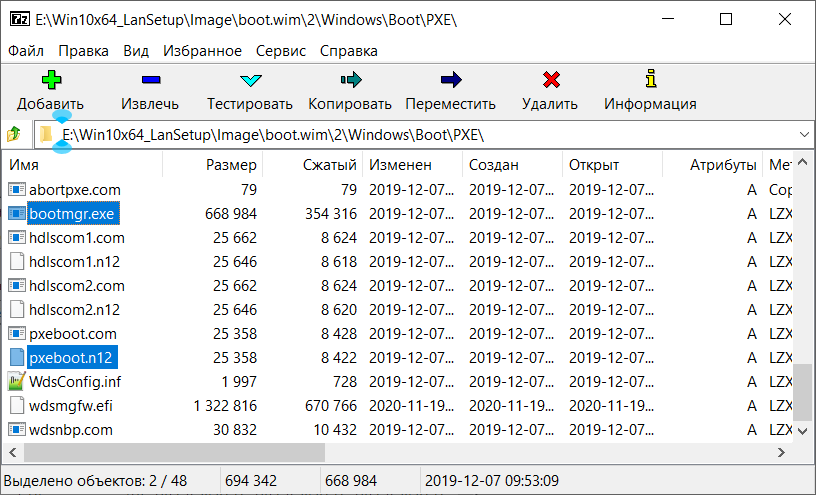Click the blue minus Извлечь icon
This screenshot has width=816, height=495.
[151, 80]
